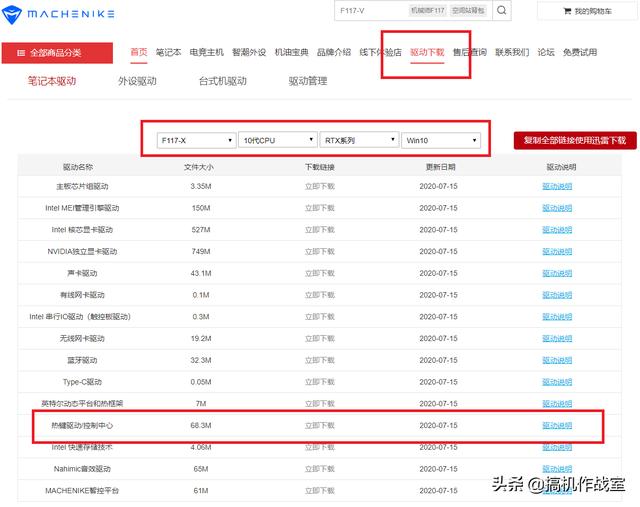Switch to the 驱动管理 tab
The width and height of the screenshot is (640, 507).
308,81
